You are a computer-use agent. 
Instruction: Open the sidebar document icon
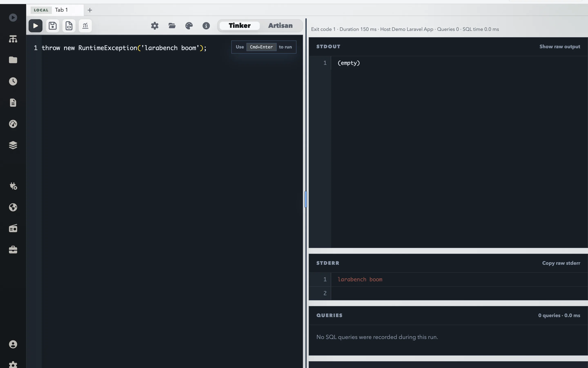[x=13, y=102]
